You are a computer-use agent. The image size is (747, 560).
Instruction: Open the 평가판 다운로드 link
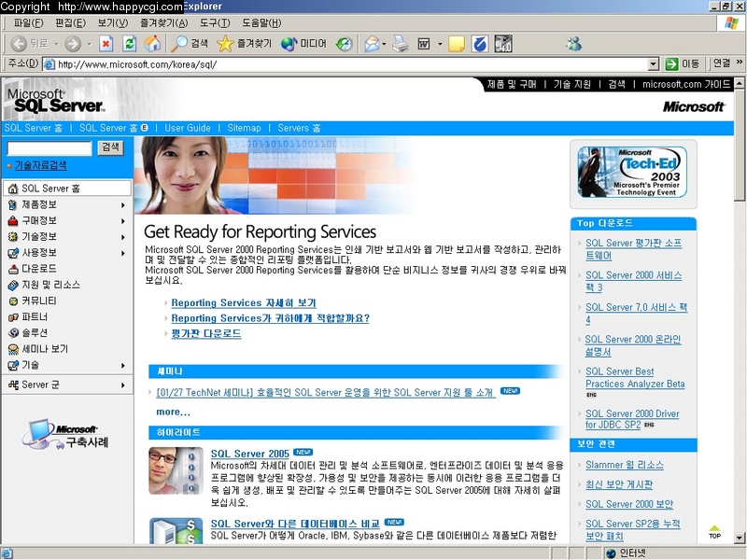pyautogui.click(x=205, y=333)
